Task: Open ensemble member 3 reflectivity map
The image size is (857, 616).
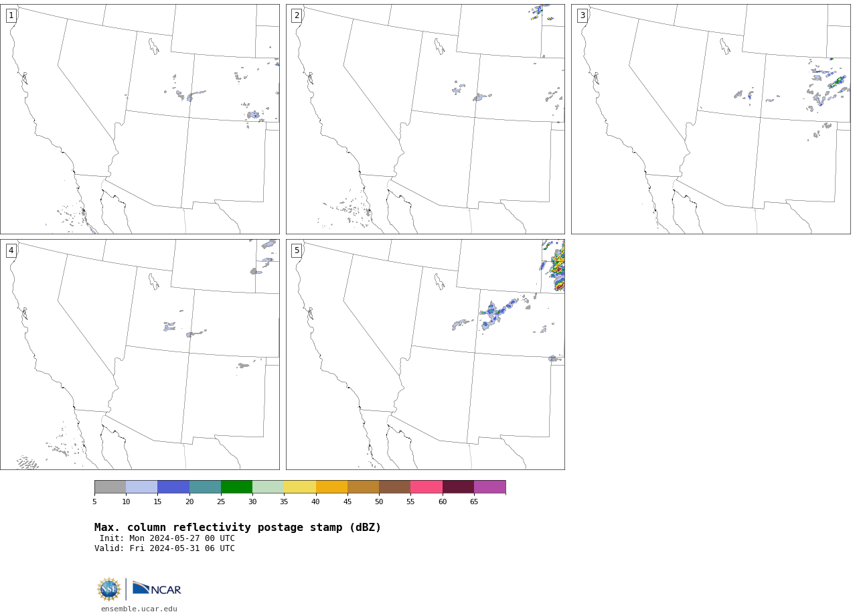Action: pyautogui.click(x=711, y=119)
